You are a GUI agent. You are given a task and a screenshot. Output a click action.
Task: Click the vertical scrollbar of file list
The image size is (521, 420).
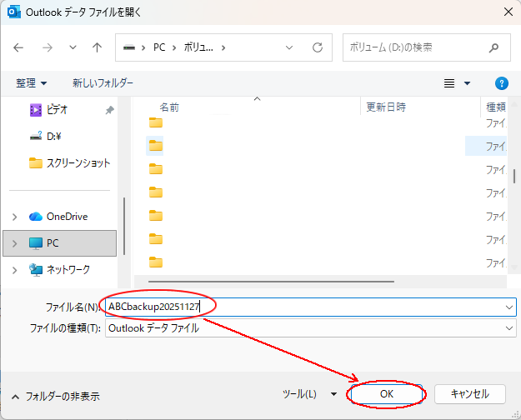pos(514,176)
